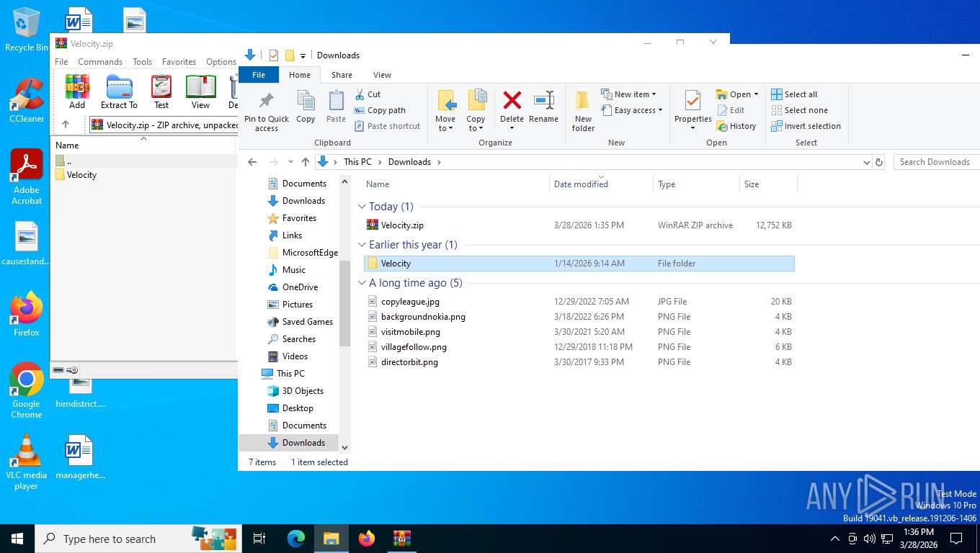Sort by Size column header
This screenshot has width=980, height=553.
pyautogui.click(x=768, y=184)
